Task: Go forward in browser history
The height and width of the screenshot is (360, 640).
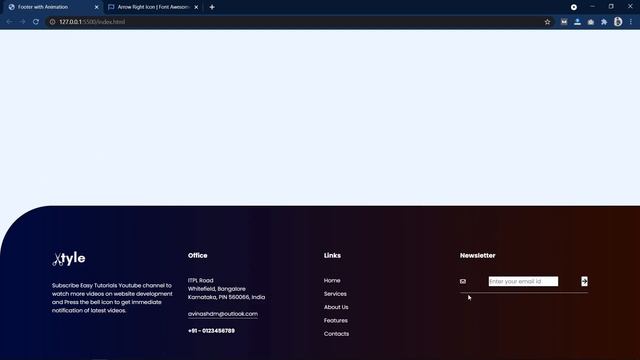Action: click(x=22, y=22)
